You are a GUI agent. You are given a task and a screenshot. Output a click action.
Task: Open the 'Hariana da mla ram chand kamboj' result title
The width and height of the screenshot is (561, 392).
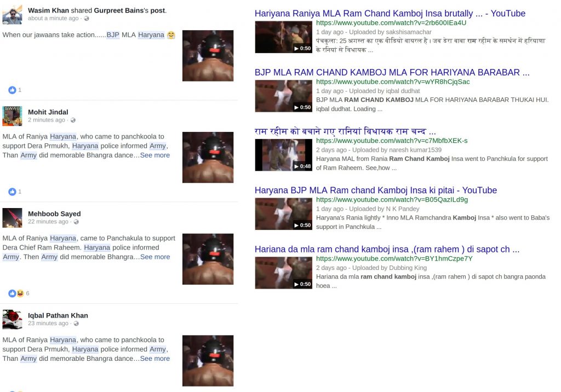pyautogui.click(x=387, y=249)
